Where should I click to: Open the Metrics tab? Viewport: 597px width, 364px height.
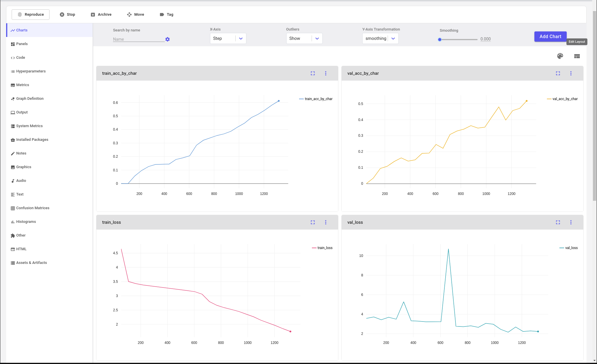50,85
